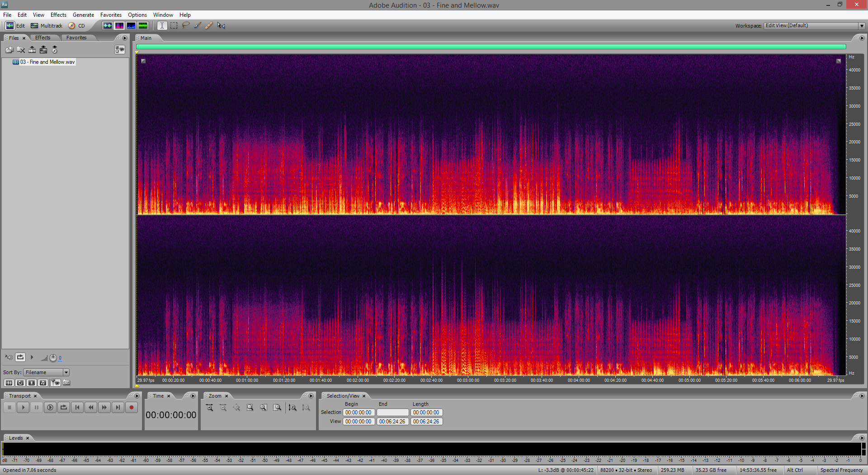Click Edit File icon in Files panel
Screen dimensions: 868x475
point(32,50)
